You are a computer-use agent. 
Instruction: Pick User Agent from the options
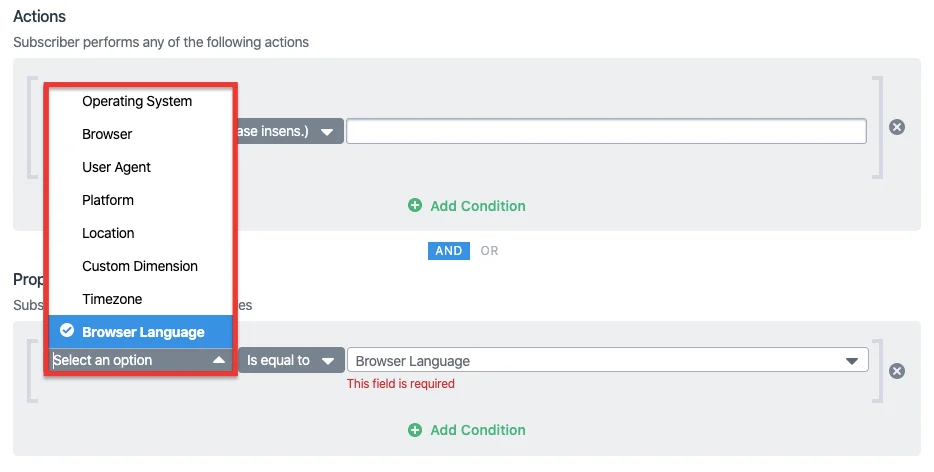pos(116,167)
